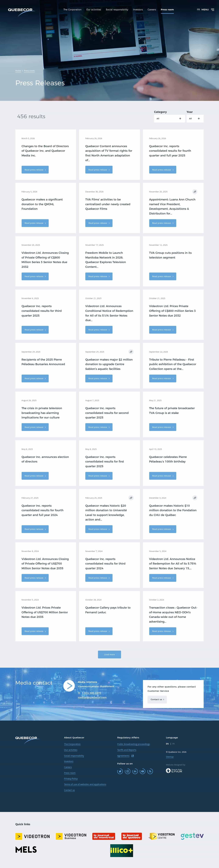The width and height of the screenshot is (219, 868).
Task: Open the YouTube channel icon
Action: (x=143, y=771)
